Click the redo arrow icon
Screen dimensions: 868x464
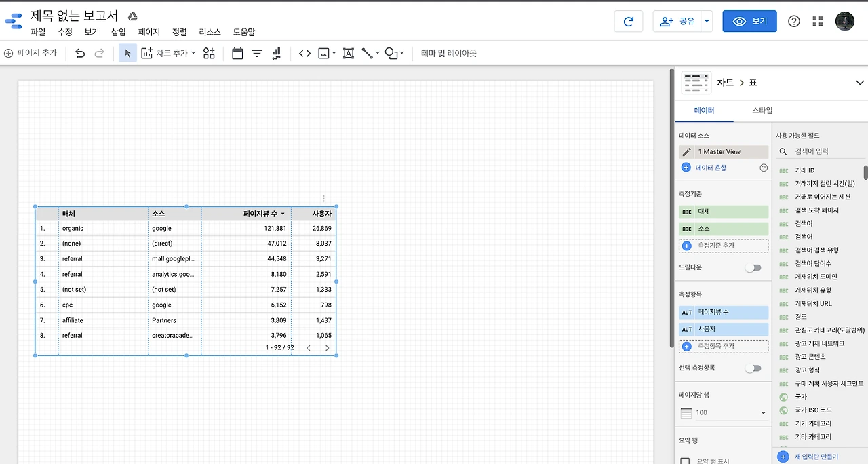pyautogui.click(x=99, y=53)
